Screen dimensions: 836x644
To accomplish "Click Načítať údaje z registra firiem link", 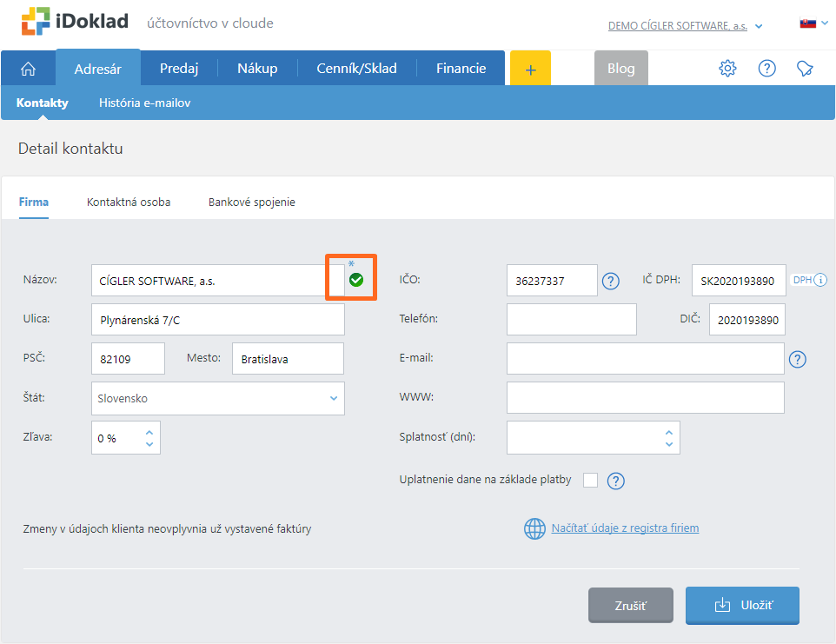I will pyautogui.click(x=624, y=528).
